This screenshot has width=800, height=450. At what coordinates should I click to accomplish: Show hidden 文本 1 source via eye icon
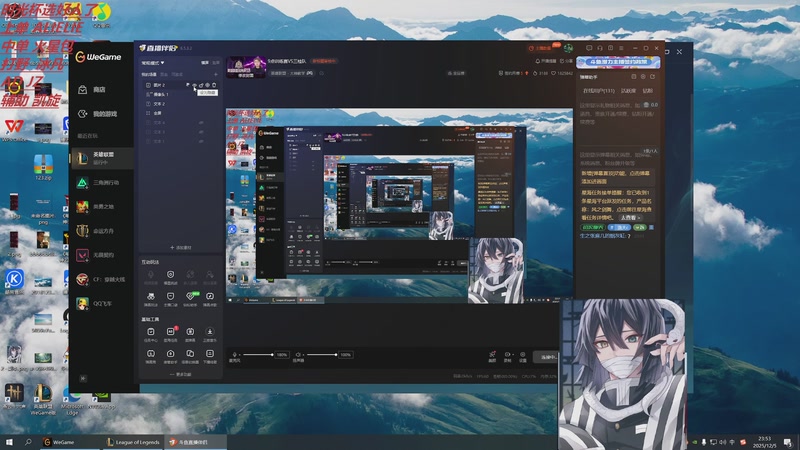click(201, 141)
